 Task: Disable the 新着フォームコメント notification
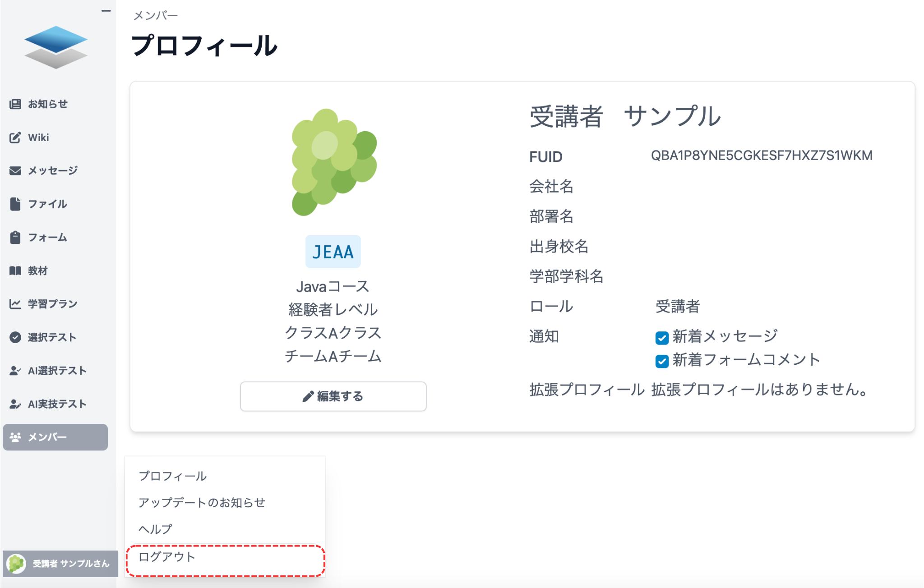(x=661, y=361)
